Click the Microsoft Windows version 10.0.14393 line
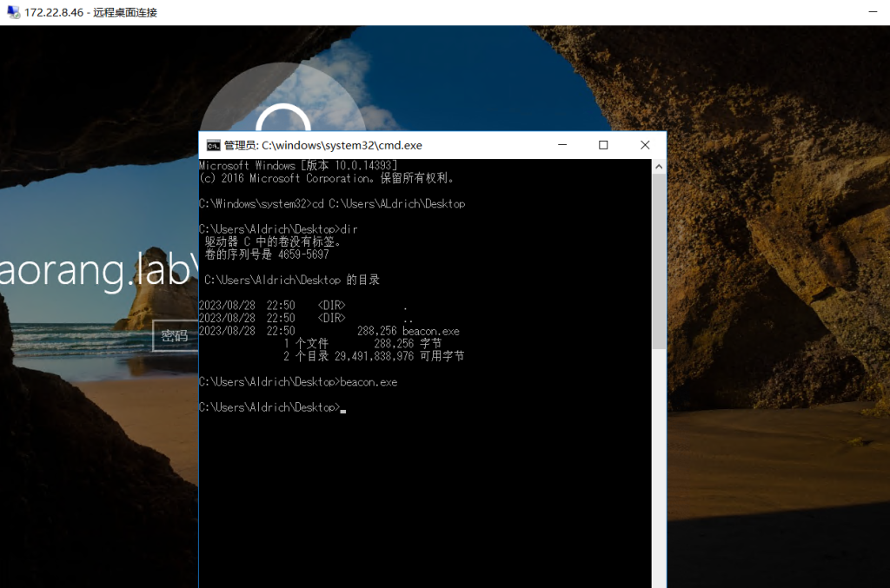Viewport: 890px width, 588px height. [298, 165]
